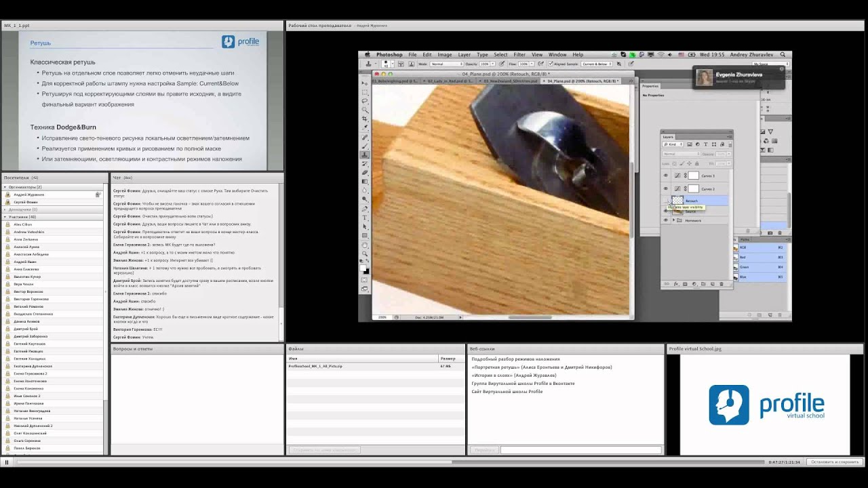Viewport: 868px width, 488px height.
Task: Open the Layers Kind filter dropdown
Action: [673, 144]
